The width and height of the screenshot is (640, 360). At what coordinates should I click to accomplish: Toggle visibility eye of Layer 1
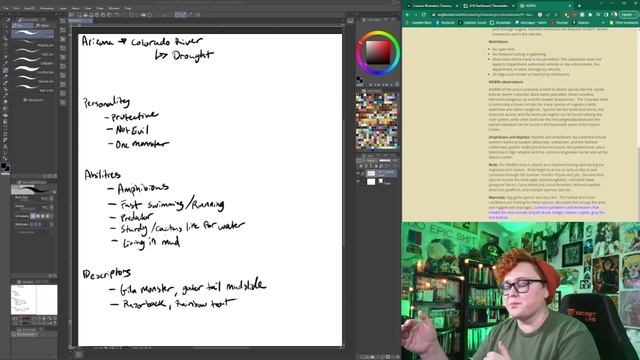[358, 173]
